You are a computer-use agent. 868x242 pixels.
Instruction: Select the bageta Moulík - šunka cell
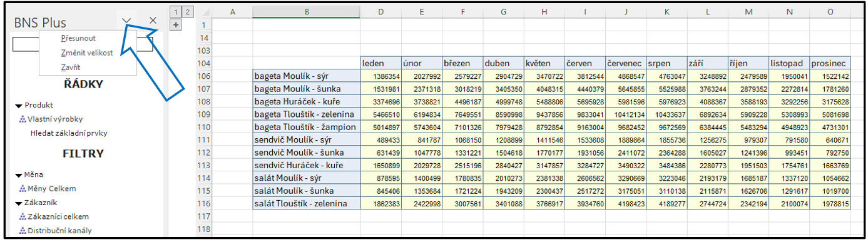click(307, 88)
